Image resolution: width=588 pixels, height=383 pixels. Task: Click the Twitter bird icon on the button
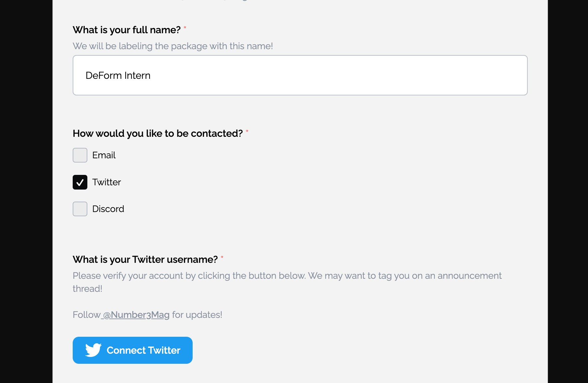pos(93,350)
